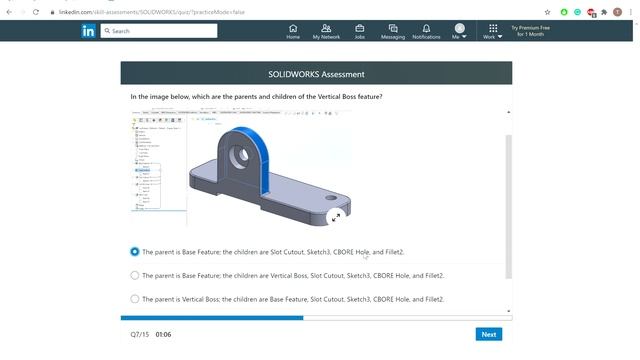Open the red extension icon with badge
The height and width of the screenshot is (360, 640).
click(x=591, y=13)
